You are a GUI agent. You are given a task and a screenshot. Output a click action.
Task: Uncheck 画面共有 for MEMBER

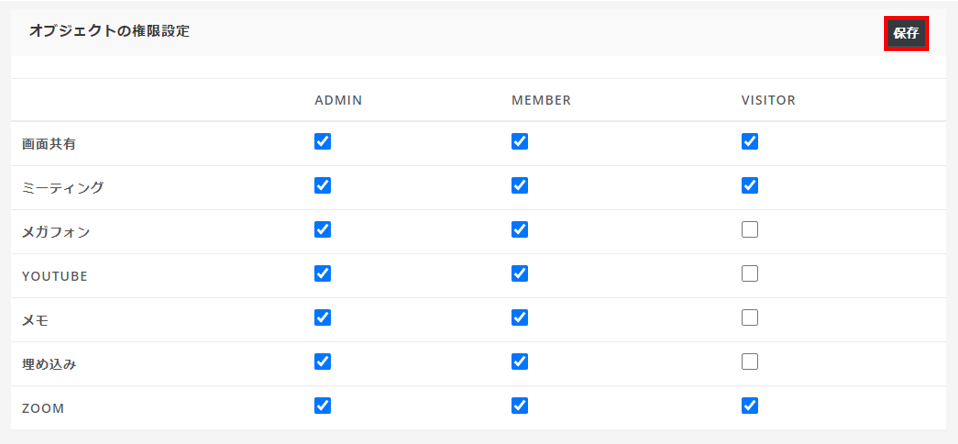tap(519, 142)
